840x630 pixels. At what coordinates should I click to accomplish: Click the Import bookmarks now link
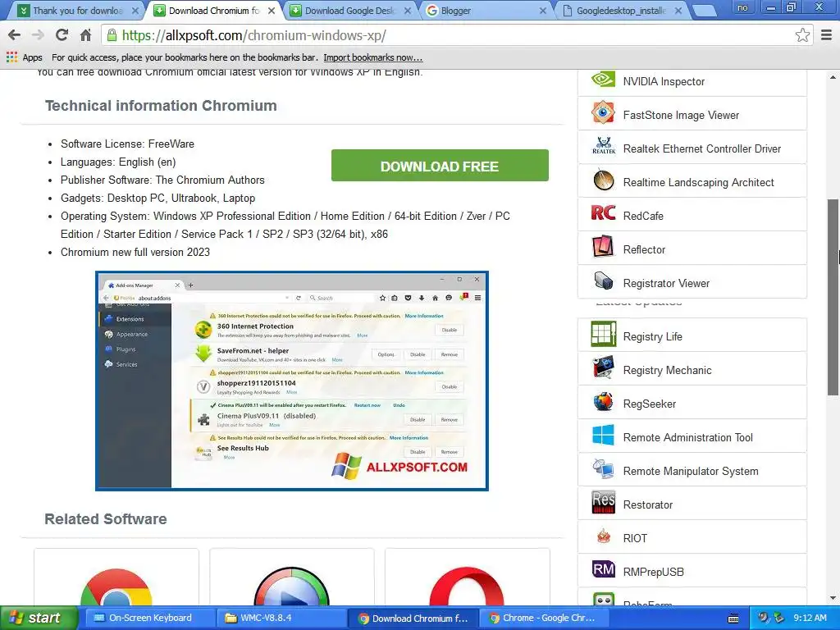(x=373, y=57)
